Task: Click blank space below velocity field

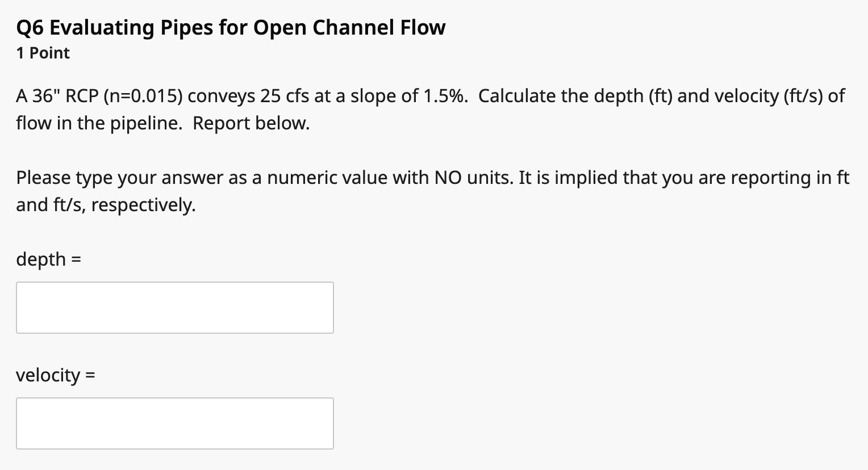Action: coord(174,460)
